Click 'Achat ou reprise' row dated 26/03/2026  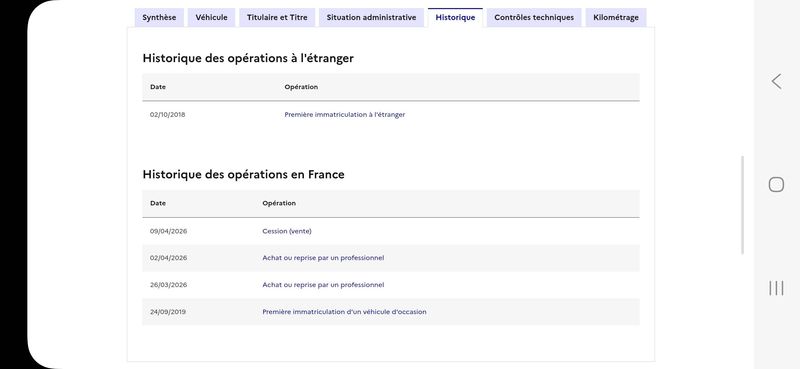(x=391, y=285)
